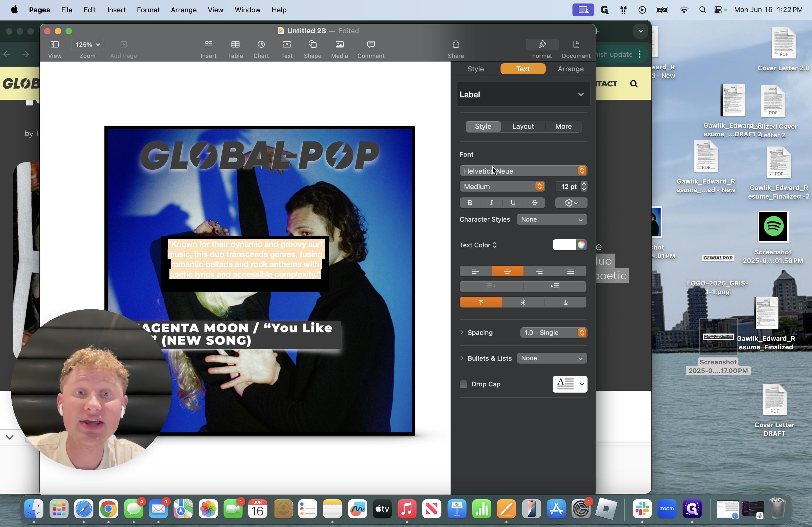Screen dimensions: 812x527
Task: Add a Comment from the toolbar
Action: 371,44
